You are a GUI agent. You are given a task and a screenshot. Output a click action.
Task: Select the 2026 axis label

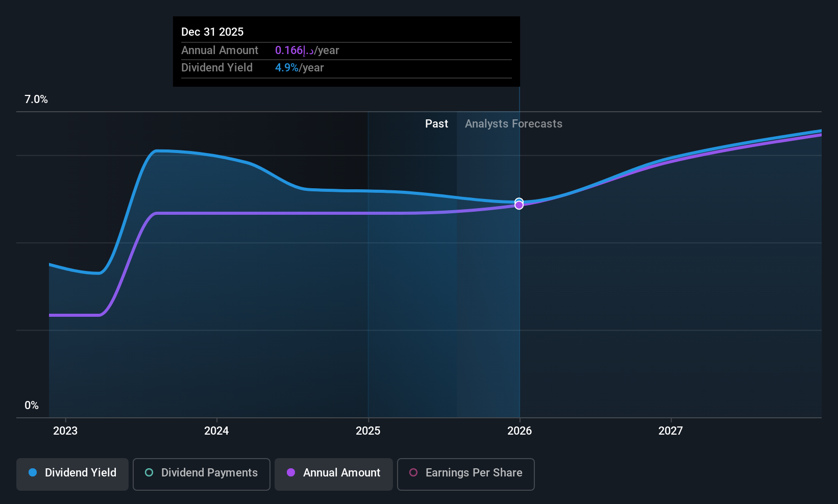[x=520, y=431]
